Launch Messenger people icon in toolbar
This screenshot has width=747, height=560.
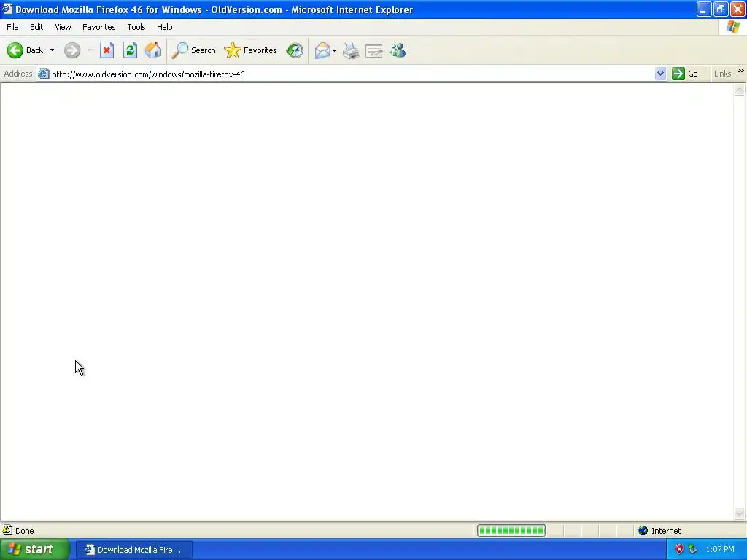(398, 50)
